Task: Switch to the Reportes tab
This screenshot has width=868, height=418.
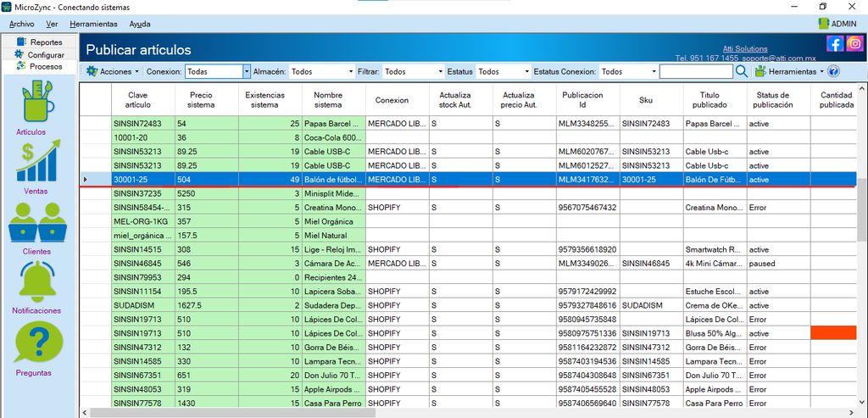Action: 40,42
